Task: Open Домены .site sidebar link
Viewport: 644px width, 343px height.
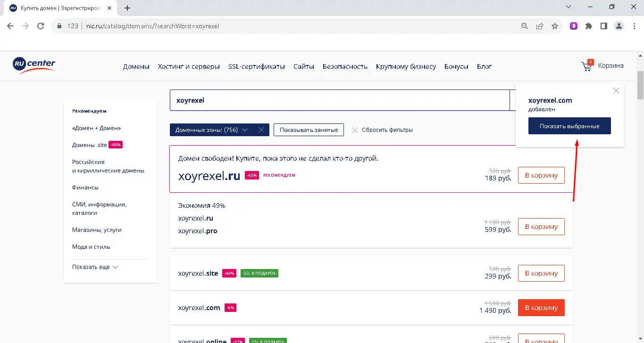Action: tap(90, 145)
